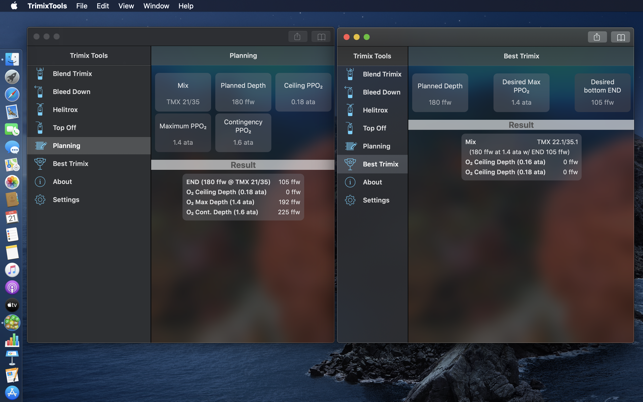This screenshot has width=643, height=402.
Task: Click the Result header in Planning window
Action: click(243, 165)
